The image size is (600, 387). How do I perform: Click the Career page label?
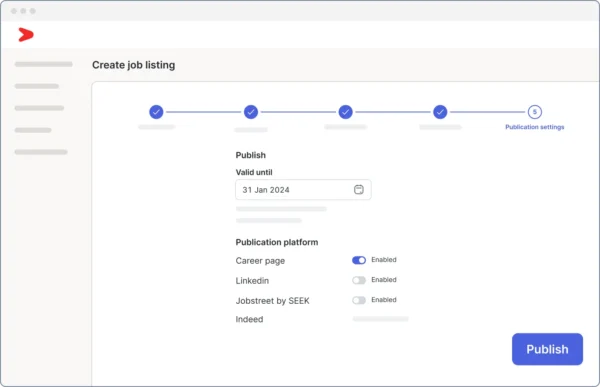(x=260, y=261)
